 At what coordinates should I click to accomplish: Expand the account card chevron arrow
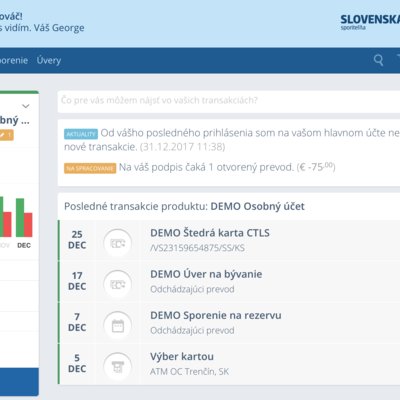tap(26, 106)
